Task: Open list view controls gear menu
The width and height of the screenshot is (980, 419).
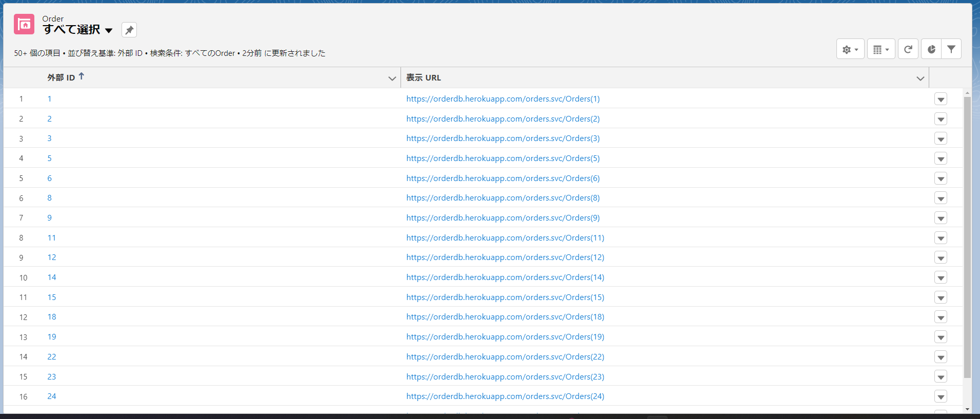Action: pyautogui.click(x=850, y=49)
